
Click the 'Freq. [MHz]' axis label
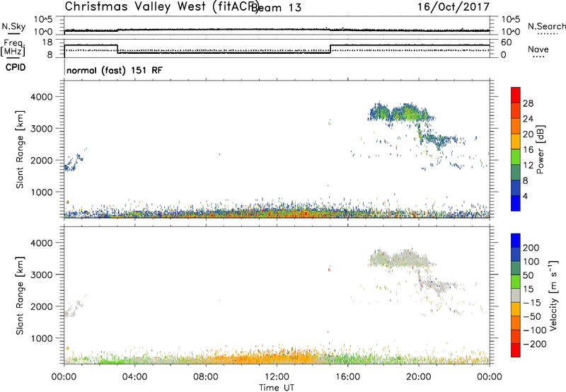(x=13, y=47)
